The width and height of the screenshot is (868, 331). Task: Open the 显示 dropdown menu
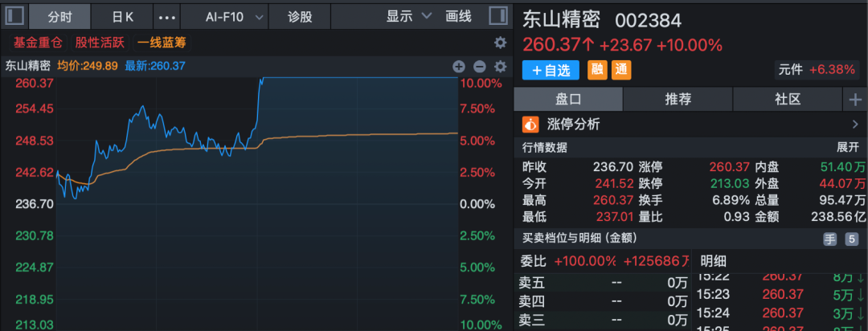408,17
